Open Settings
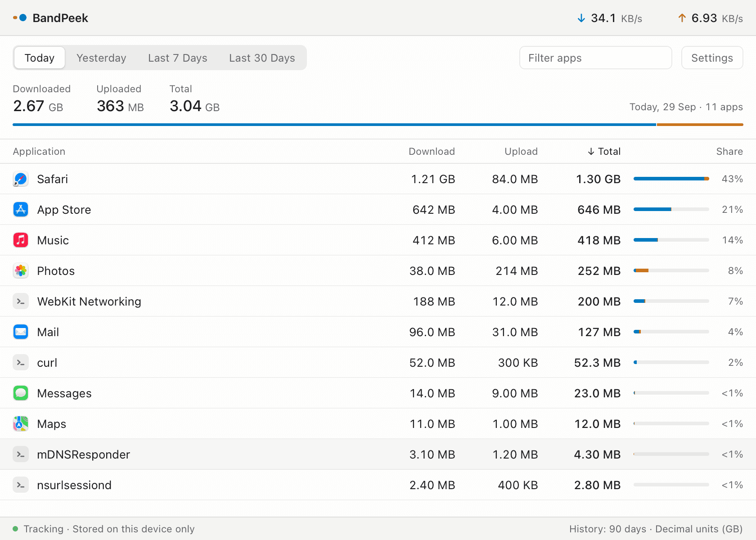756x540 pixels. click(x=712, y=58)
